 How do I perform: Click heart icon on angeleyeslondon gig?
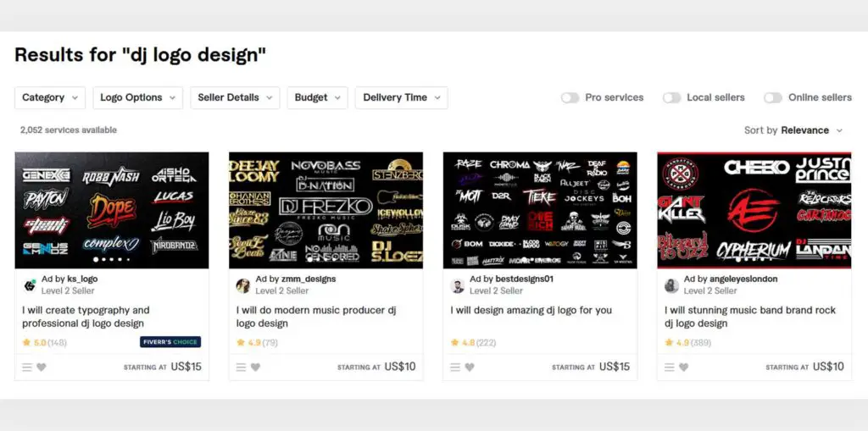684,367
